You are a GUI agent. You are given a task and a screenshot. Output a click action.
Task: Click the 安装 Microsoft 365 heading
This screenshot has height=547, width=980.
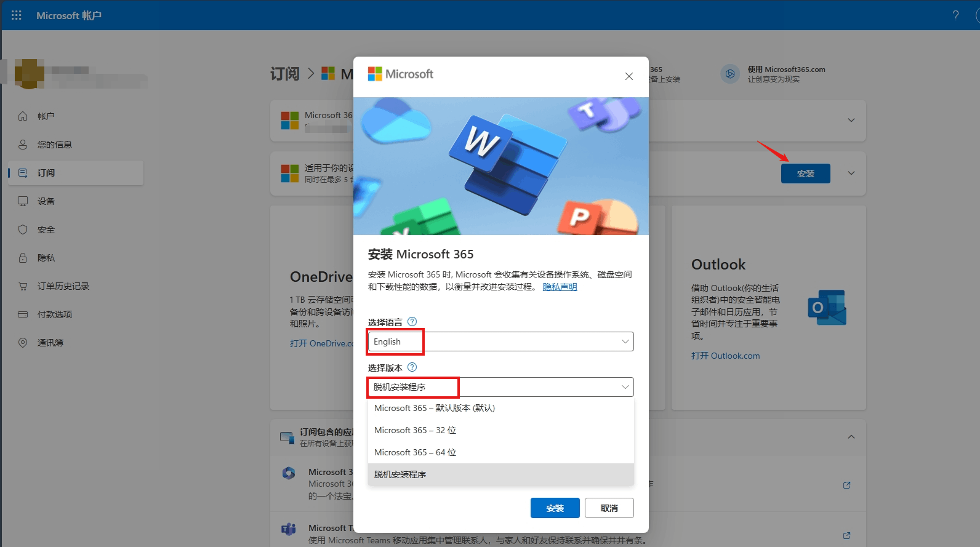click(421, 254)
